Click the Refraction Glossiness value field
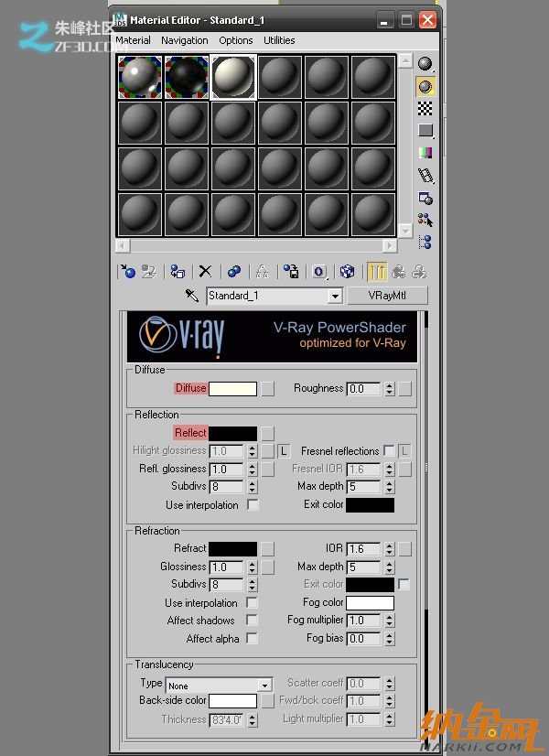The image size is (549, 756). [227, 567]
